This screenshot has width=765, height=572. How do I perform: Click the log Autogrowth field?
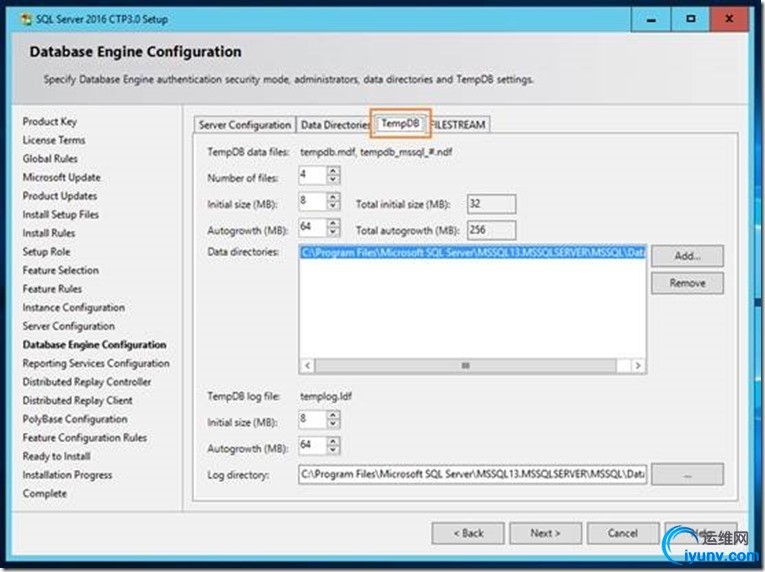pyautogui.click(x=313, y=445)
